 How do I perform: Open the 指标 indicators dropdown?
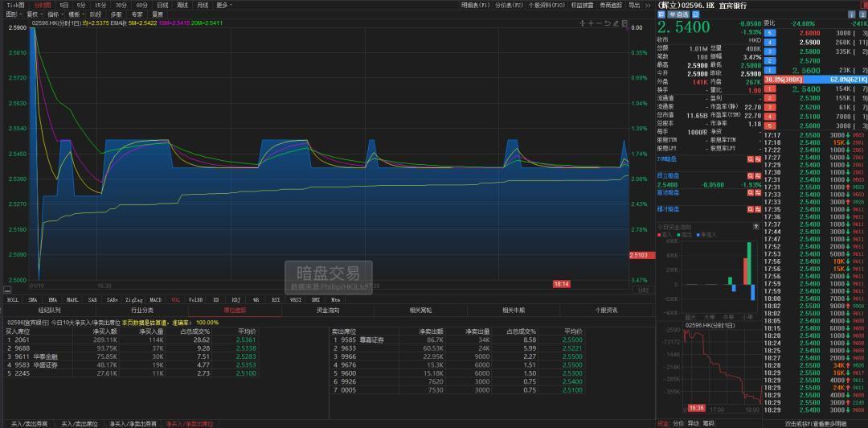click(55, 14)
